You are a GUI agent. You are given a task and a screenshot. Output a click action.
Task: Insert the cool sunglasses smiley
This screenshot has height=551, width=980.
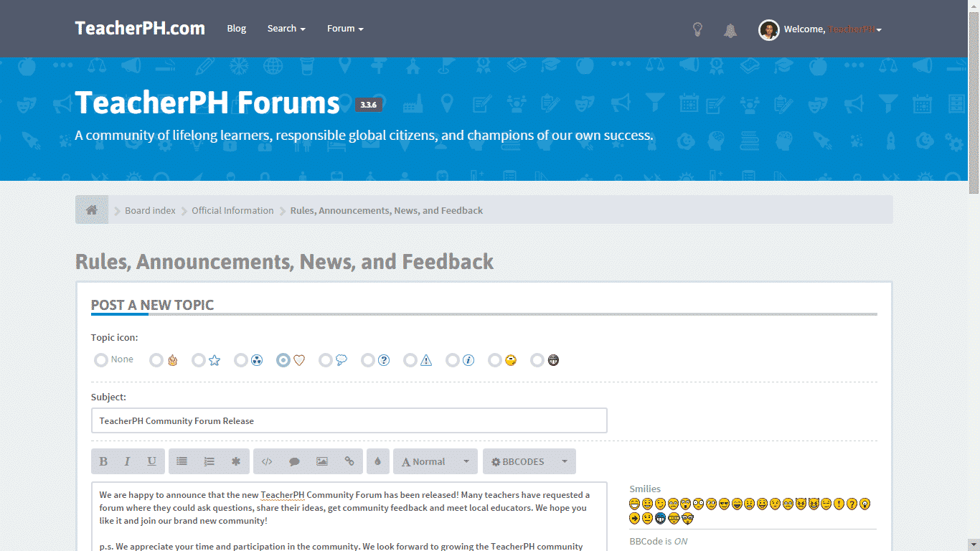(724, 504)
